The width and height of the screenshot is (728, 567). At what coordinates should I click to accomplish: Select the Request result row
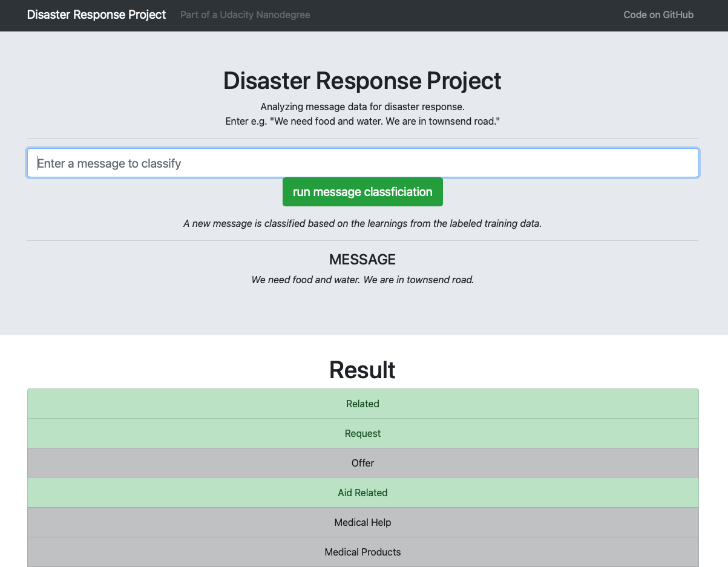click(x=363, y=433)
